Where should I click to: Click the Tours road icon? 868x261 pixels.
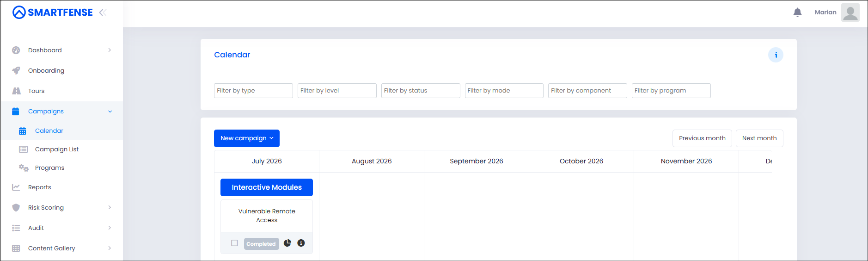tap(16, 91)
